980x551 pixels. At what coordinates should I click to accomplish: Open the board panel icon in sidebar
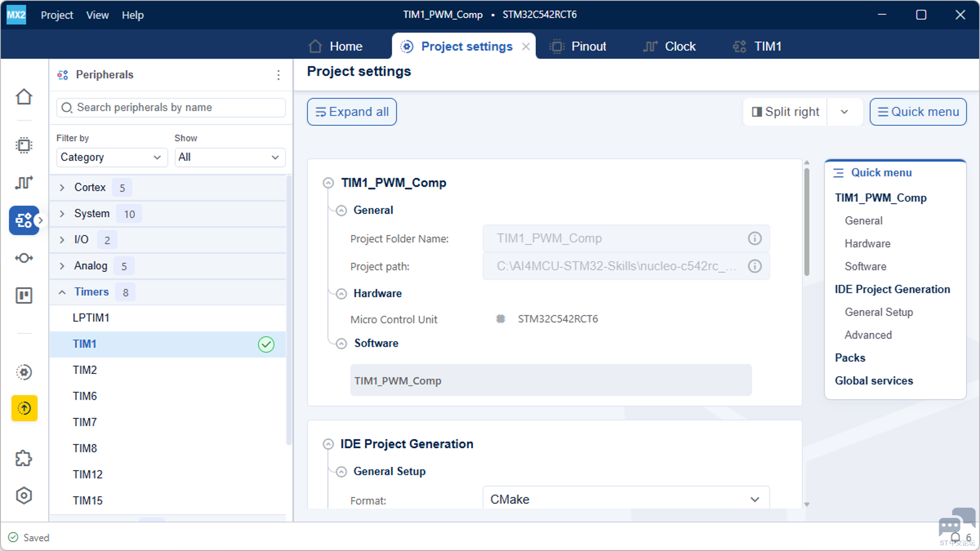coord(24,296)
